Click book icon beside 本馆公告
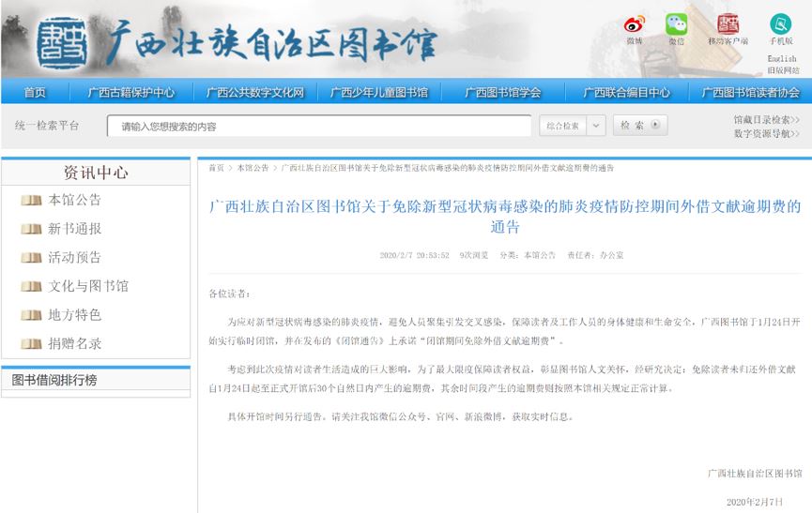This screenshot has width=812, height=513. [32, 200]
